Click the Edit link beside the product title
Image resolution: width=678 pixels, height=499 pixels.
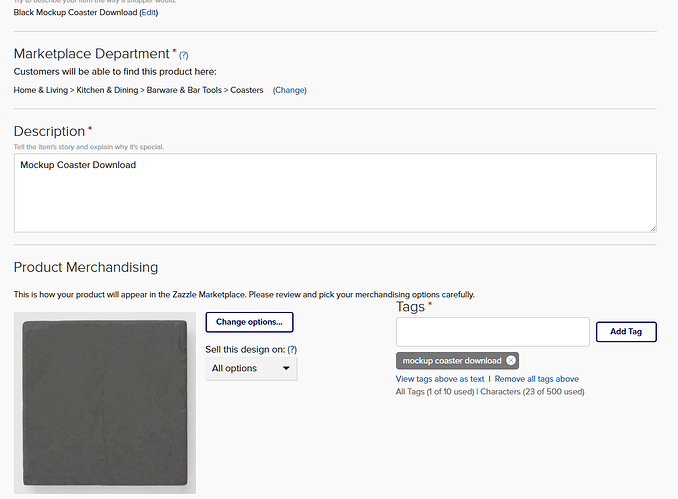148,13
